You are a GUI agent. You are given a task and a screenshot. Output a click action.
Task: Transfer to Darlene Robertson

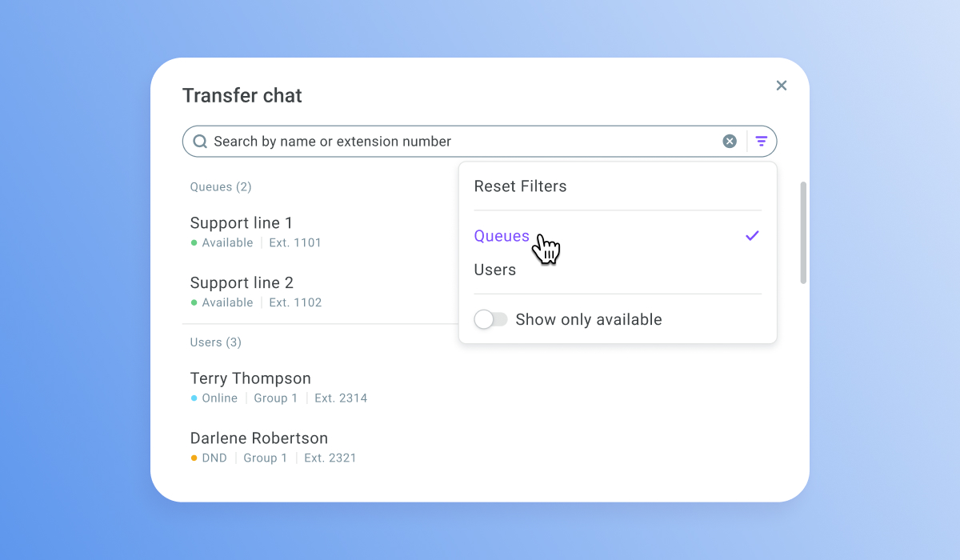click(x=259, y=438)
